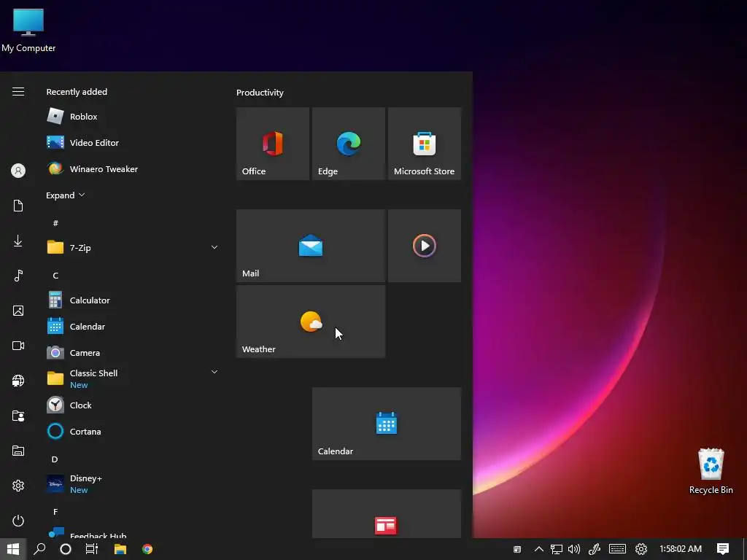This screenshot has height=560, width=747.
Task: Open taskbar Search magnifier
Action: click(39, 549)
